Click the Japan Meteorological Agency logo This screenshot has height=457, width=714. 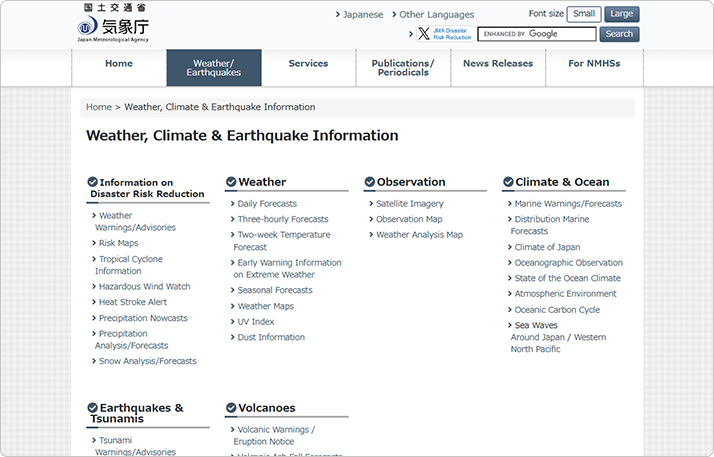pyautogui.click(x=113, y=23)
